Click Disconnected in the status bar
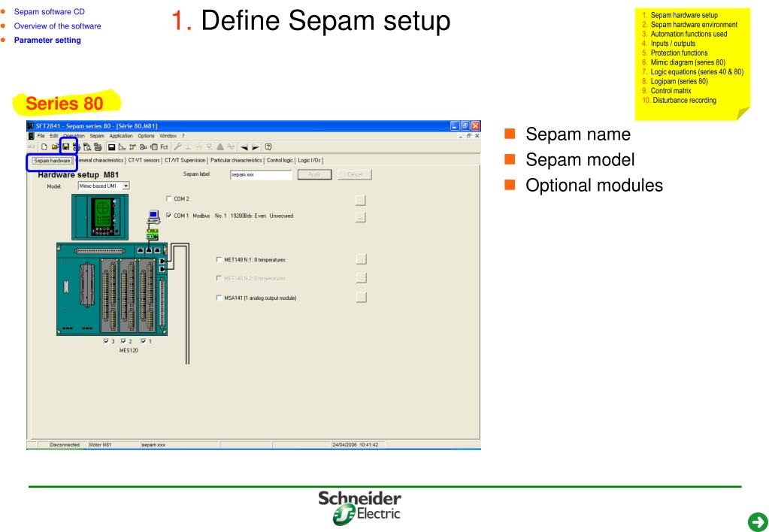This screenshot has width=769, height=532. 65,445
